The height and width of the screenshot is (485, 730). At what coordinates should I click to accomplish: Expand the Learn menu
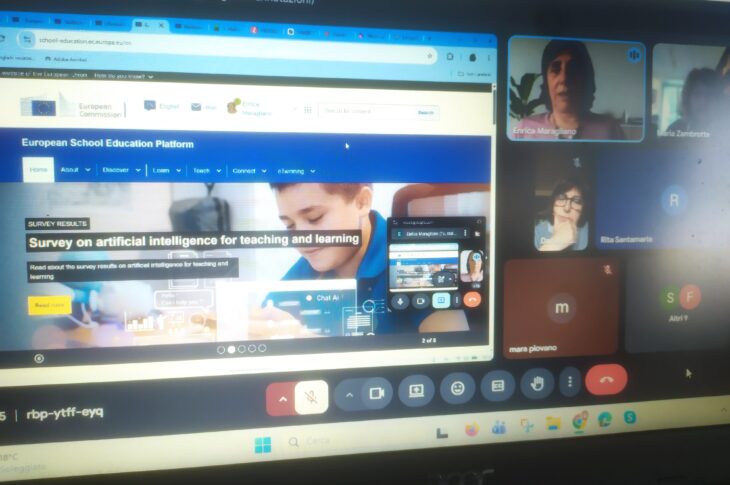point(167,171)
